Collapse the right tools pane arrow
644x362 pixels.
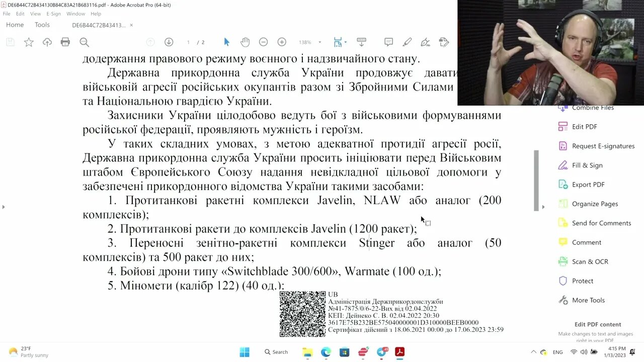543,207
